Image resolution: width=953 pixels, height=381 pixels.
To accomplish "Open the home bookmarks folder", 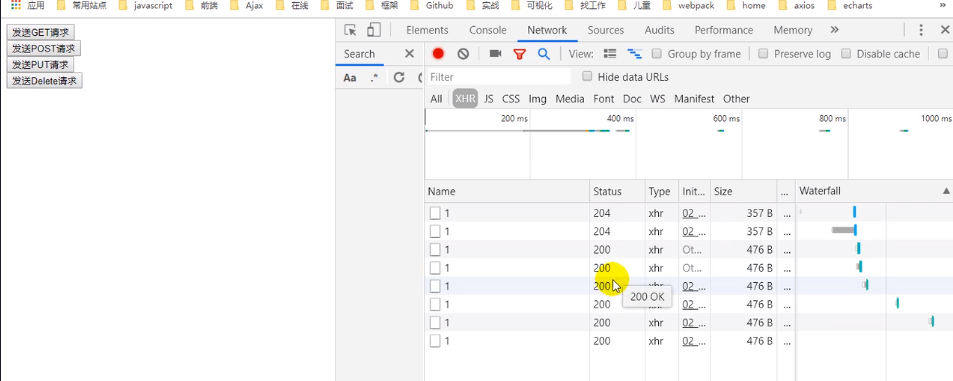I will click(747, 5).
